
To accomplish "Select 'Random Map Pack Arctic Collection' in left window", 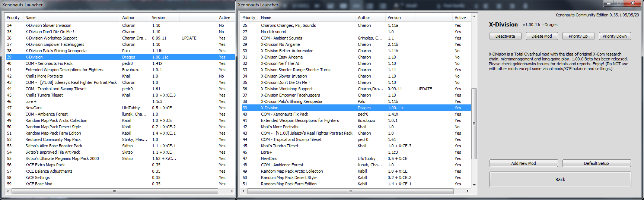I will (x=120, y=120).
